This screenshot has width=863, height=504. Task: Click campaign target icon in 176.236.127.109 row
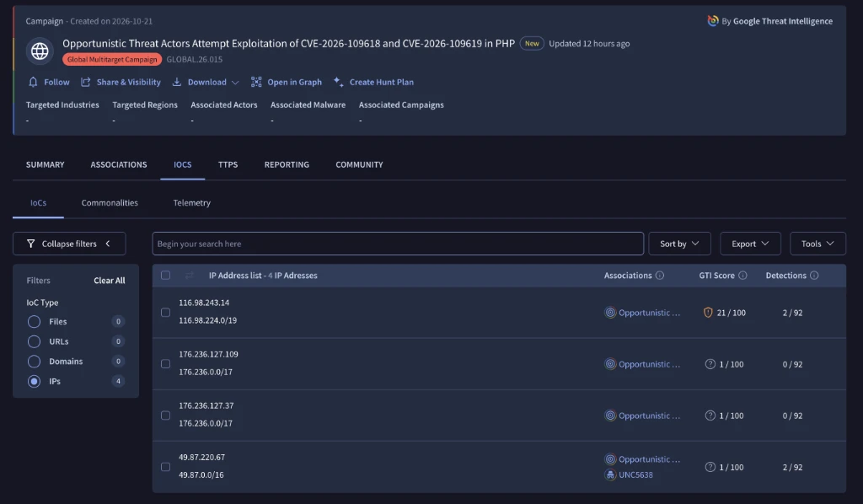pos(610,364)
